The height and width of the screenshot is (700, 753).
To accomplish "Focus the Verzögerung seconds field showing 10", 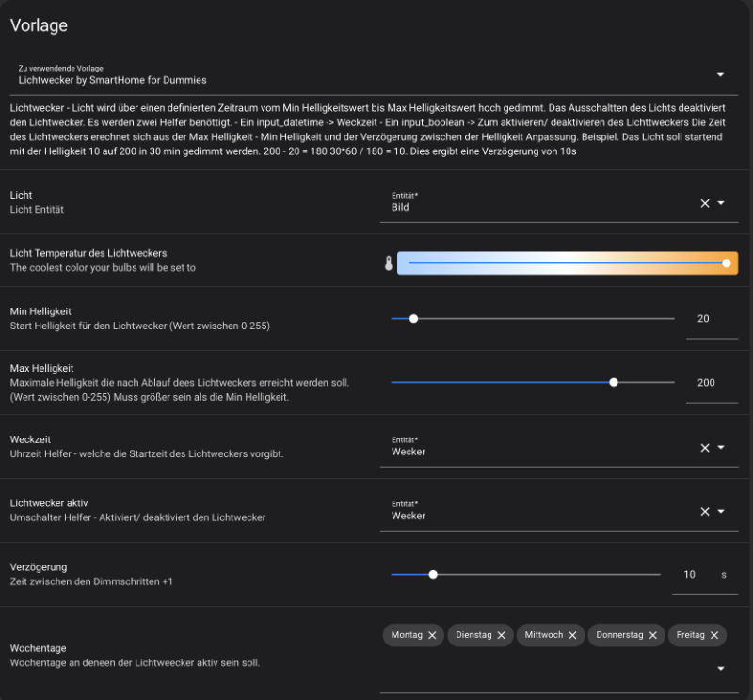I will click(692, 575).
